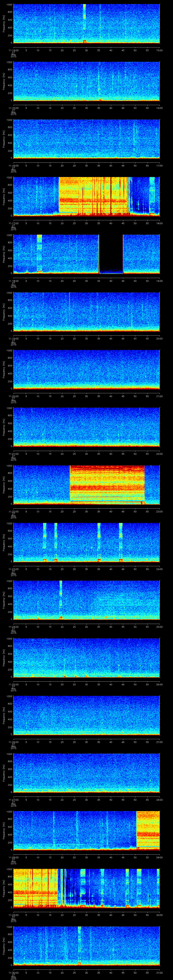Click the Frequency (Hz) label of 11:20 panel
The width and height of the screenshot is (173, 980).
4,369
